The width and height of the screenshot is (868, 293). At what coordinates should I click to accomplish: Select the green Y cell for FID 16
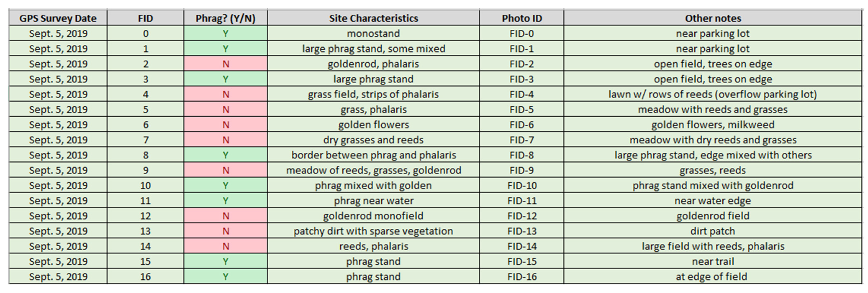tap(226, 277)
